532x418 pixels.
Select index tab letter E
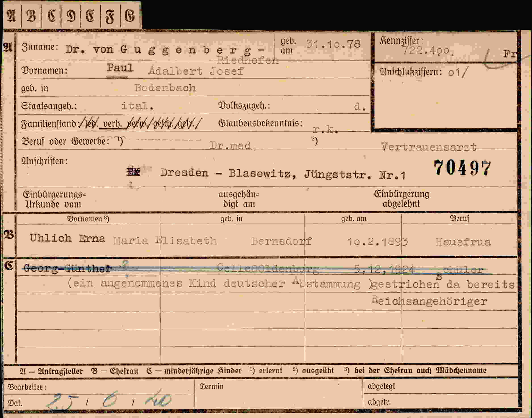pyautogui.click(x=90, y=16)
